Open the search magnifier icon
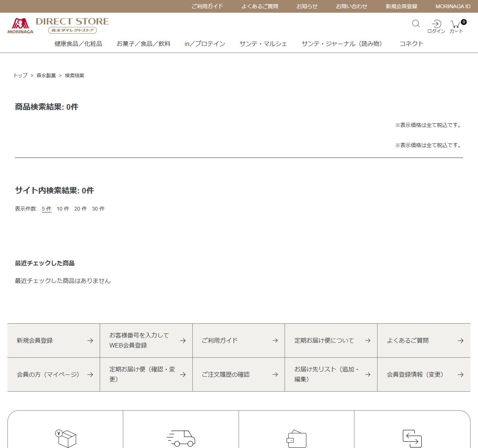This screenshot has height=448, width=478. coord(416,24)
